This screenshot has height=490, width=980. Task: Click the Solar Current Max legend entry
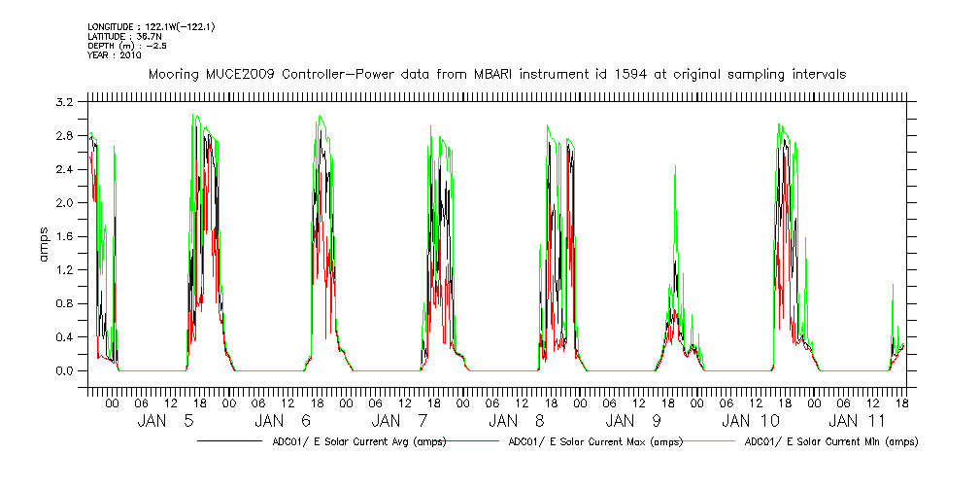(596, 441)
